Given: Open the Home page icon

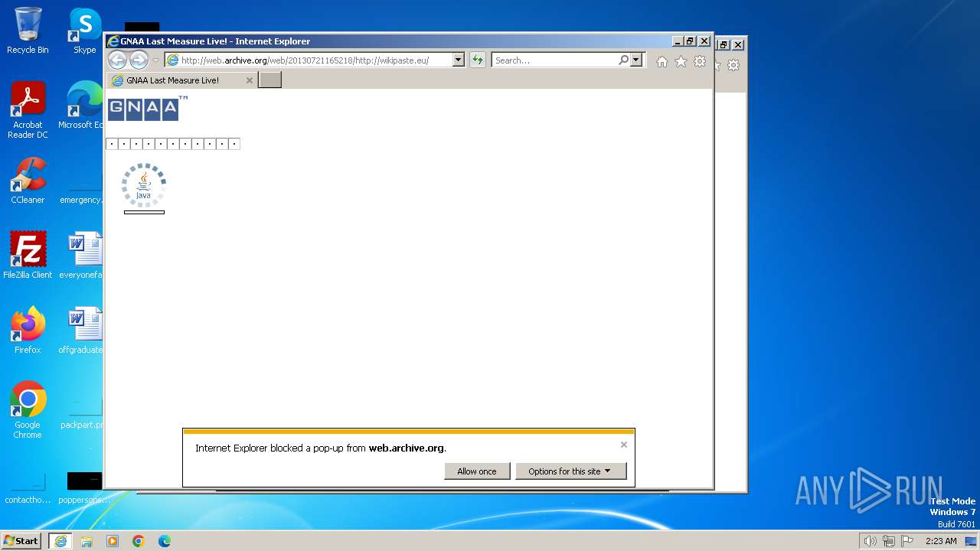Looking at the screenshot, I should pyautogui.click(x=662, y=62).
